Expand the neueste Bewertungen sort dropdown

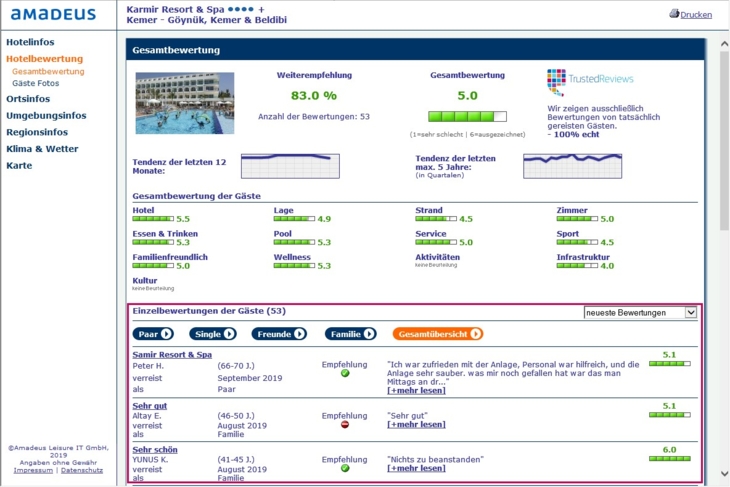tap(641, 312)
